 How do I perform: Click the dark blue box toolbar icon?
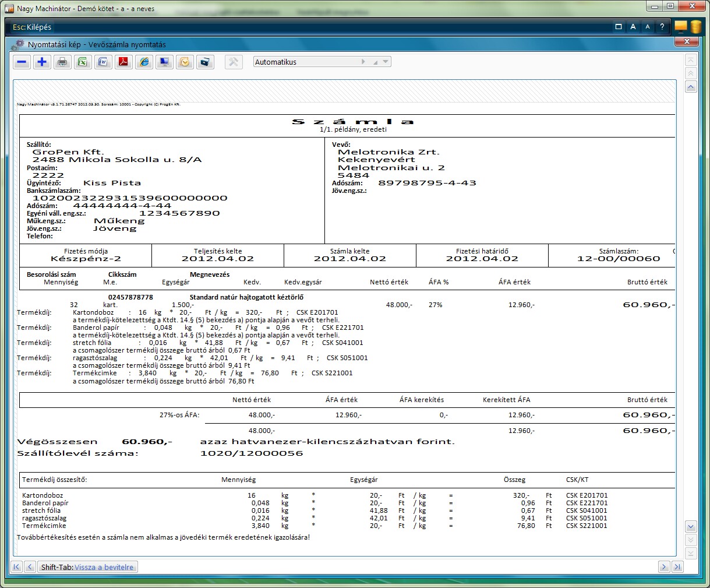205,62
